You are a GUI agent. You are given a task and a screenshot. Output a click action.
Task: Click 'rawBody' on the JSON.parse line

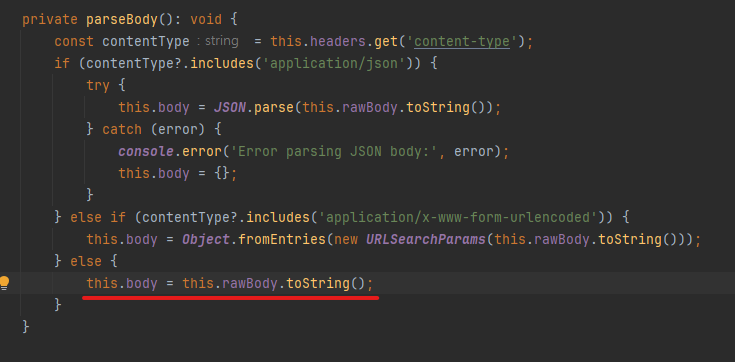[370, 107]
